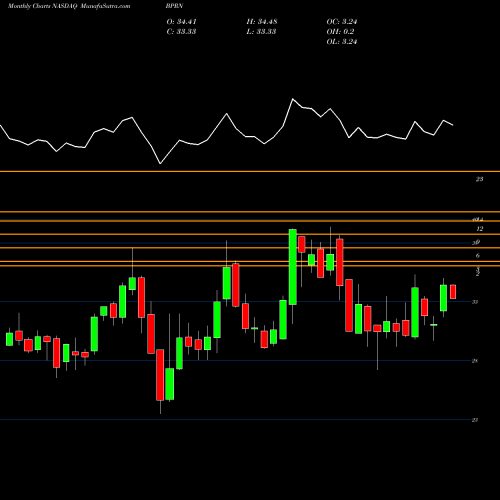The height and width of the screenshot is (500, 500).
Task: Click the last red candlestick on the chart
Action: (x=453, y=292)
